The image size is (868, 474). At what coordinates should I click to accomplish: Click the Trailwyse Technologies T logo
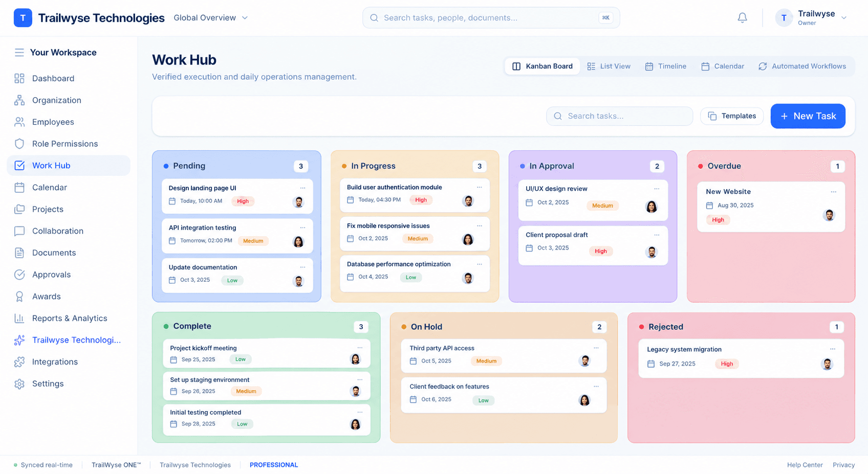pyautogui.click(x=23, y=18)
